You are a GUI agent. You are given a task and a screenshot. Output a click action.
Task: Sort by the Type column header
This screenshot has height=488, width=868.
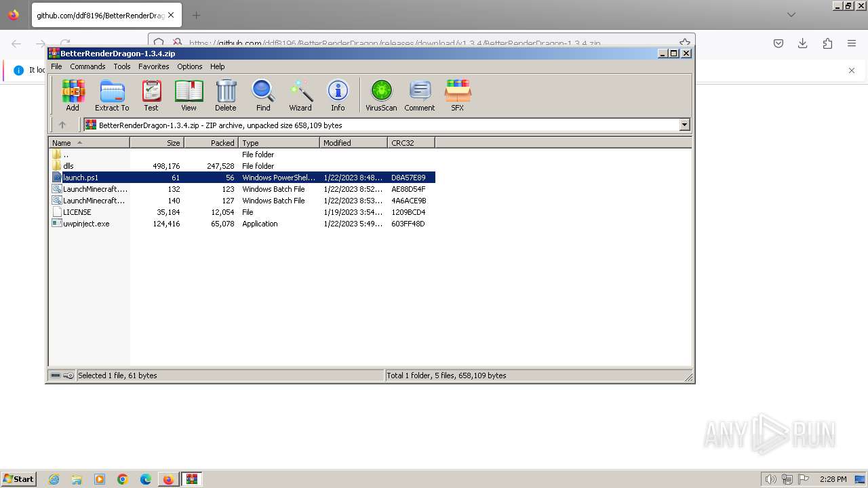pos(279,143)
